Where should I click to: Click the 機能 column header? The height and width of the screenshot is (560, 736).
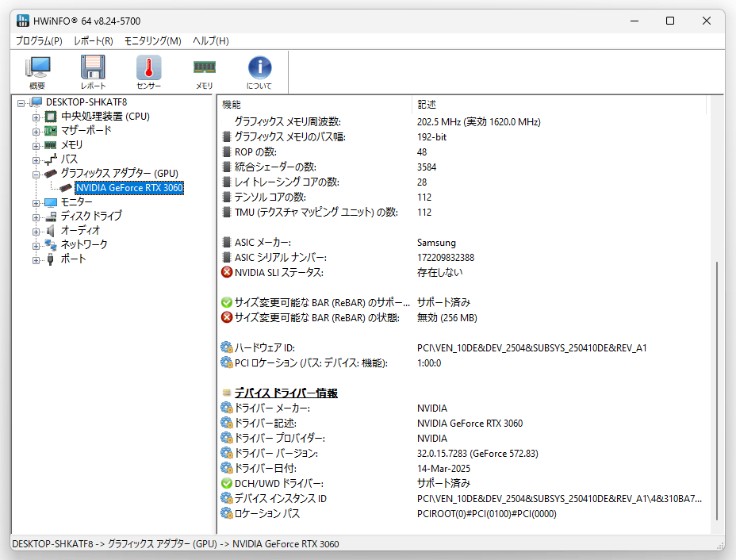tap(316, 104)
